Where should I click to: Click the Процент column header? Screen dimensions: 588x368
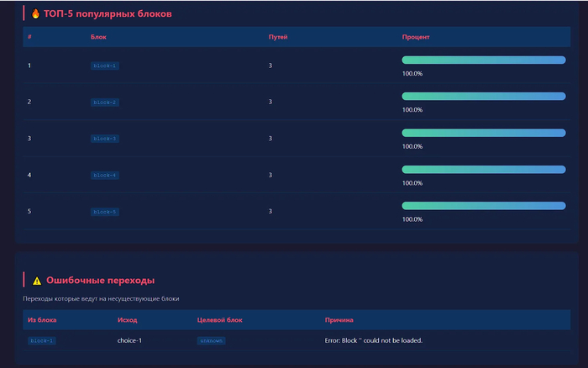tap(416, 37)
